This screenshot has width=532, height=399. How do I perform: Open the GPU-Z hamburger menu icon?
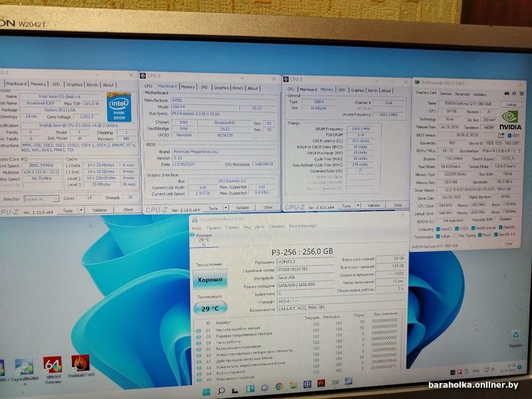pos(521,93)
